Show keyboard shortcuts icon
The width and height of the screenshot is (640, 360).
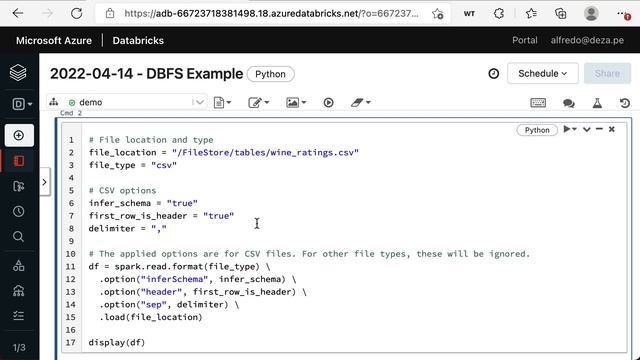(538, 103)
